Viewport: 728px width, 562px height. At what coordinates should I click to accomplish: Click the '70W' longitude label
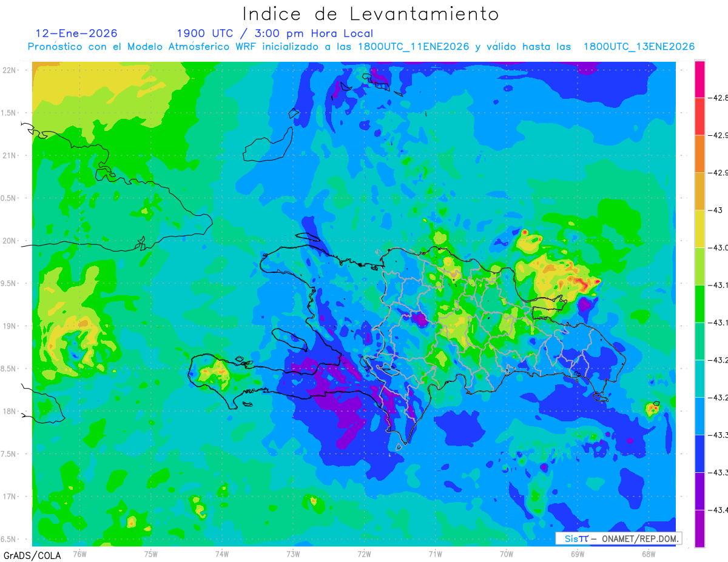pos(506,554)
